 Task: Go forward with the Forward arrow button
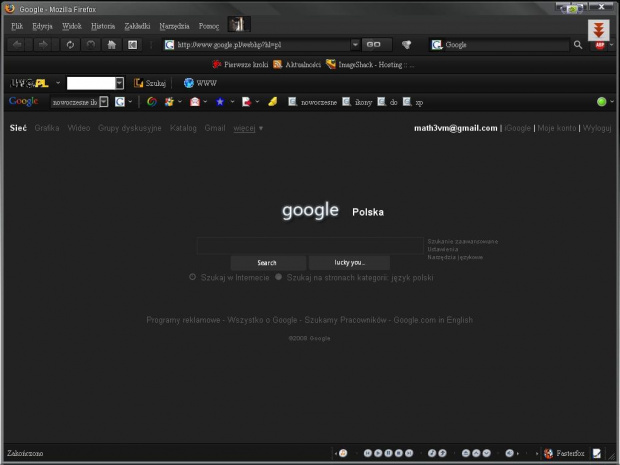click(x=43, y=45)
